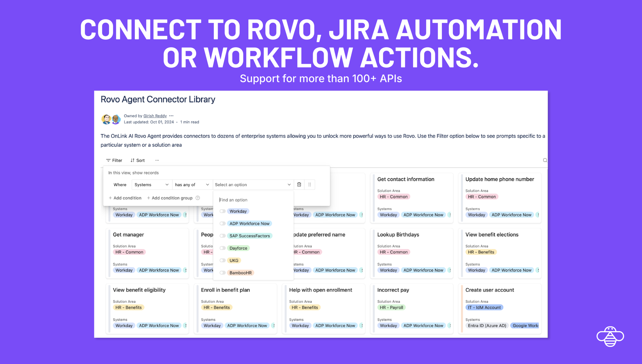Open the toolbar more-options ellipsis next to Sort

pos(157,160)
